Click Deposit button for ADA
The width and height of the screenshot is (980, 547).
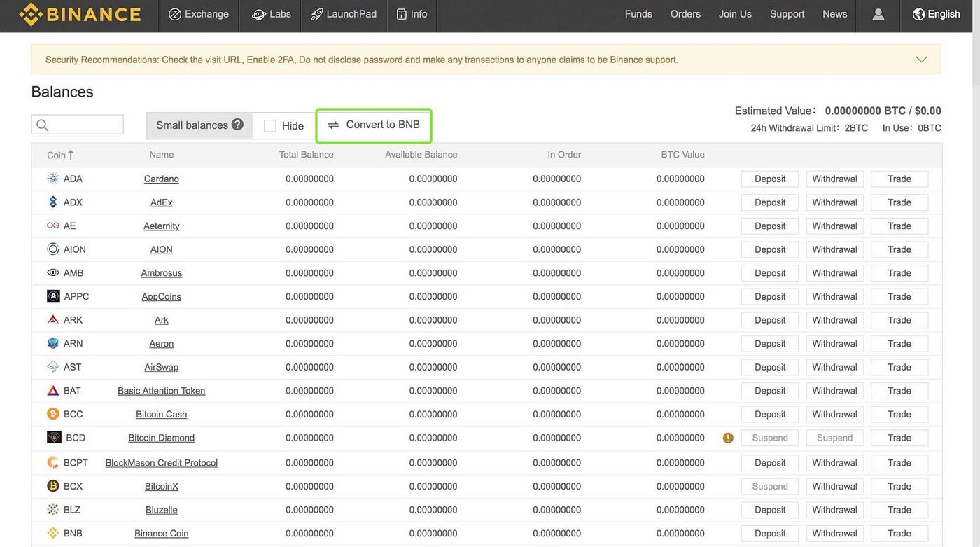(x=770, y=179)
